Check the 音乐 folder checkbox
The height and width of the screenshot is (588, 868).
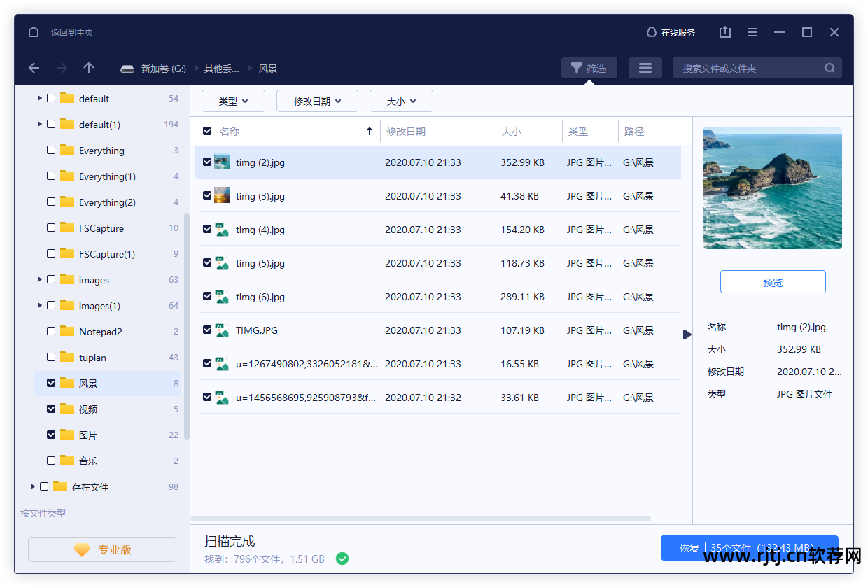[x=51, y=461]
